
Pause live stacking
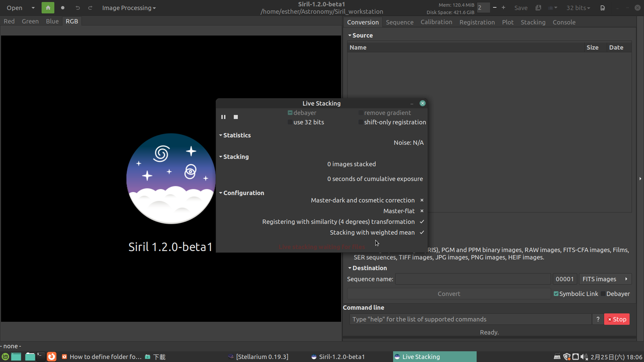(223, 117)
